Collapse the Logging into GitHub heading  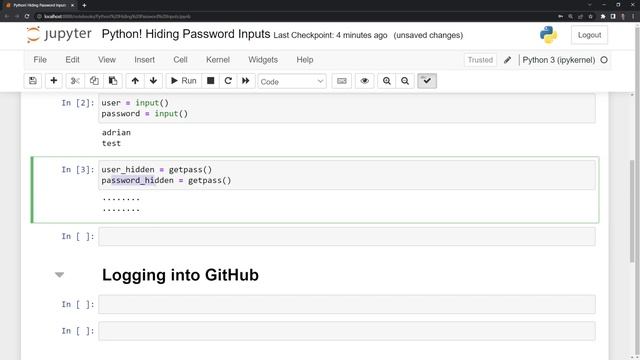(x=60, y=275)
